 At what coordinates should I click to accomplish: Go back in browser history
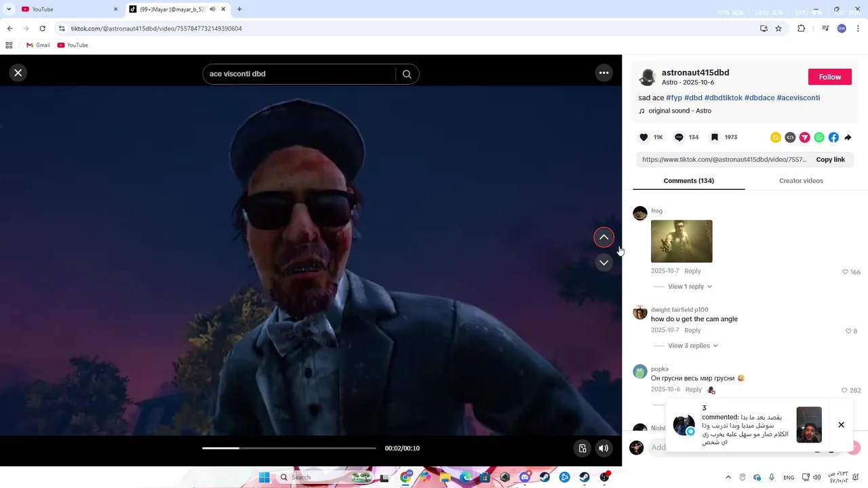[x=9, y=28]
